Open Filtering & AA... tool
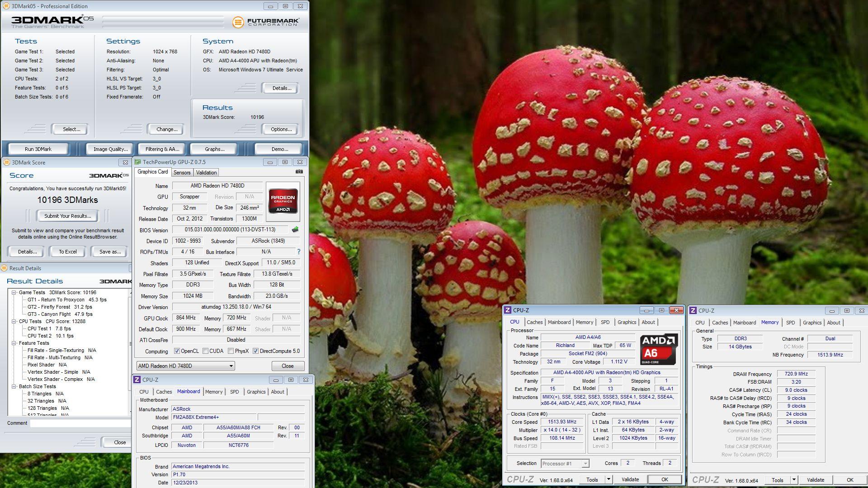 pyautogui.click(x=162, y=149)
